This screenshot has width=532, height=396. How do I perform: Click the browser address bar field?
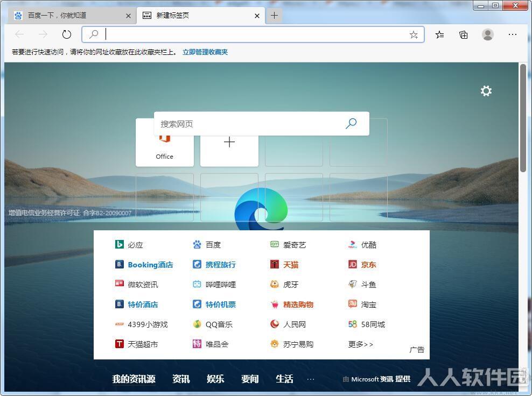(253, 34)
